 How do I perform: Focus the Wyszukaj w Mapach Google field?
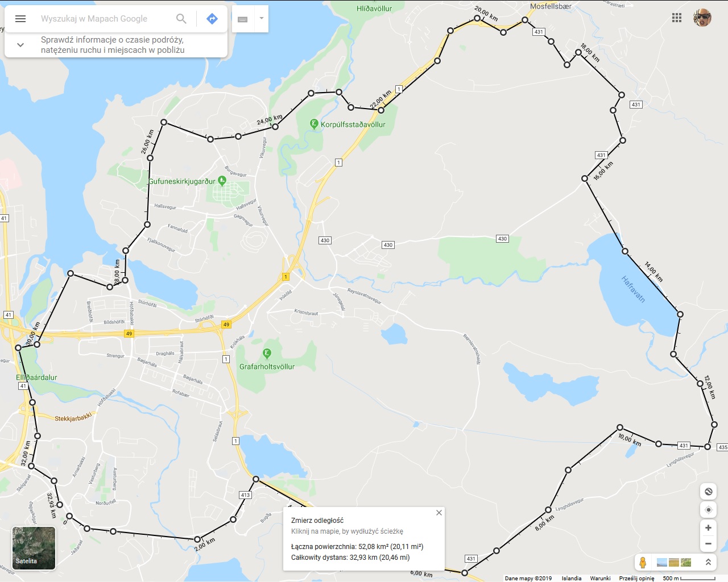pos(105,19)
